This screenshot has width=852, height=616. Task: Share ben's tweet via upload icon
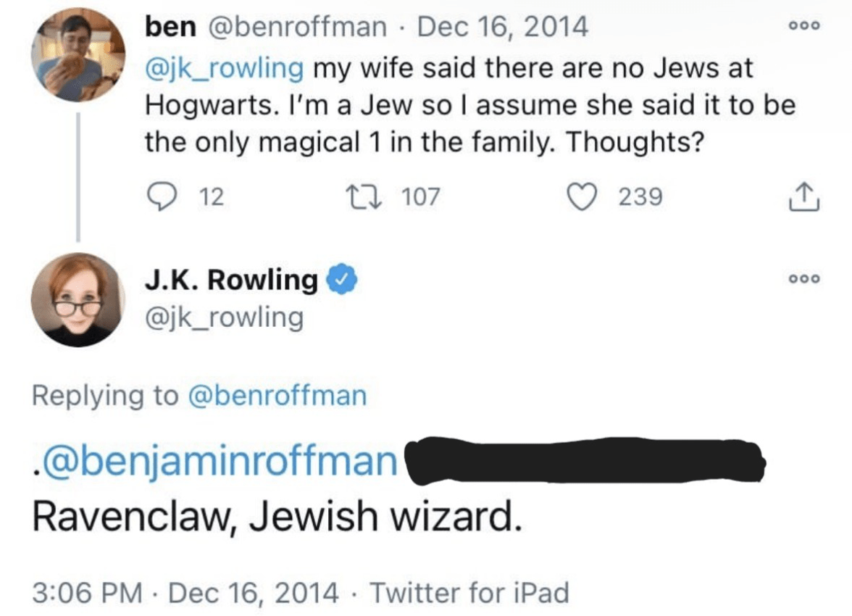(803, 196)
